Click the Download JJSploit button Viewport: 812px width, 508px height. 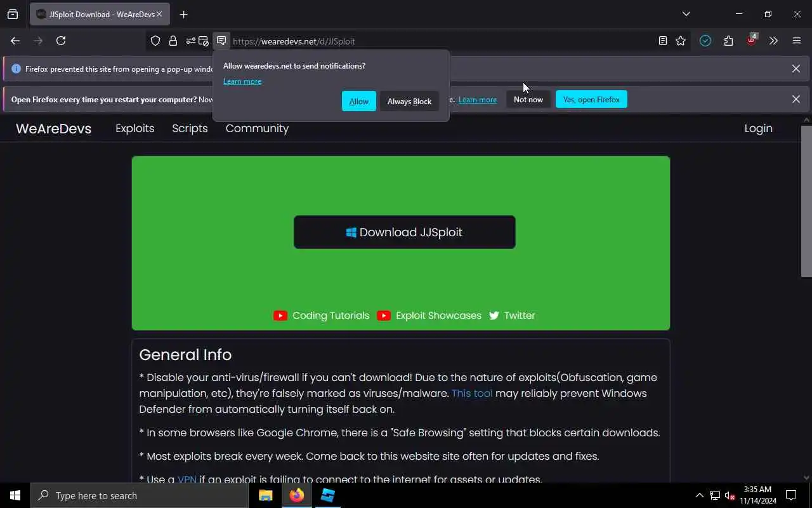(404, 232)
